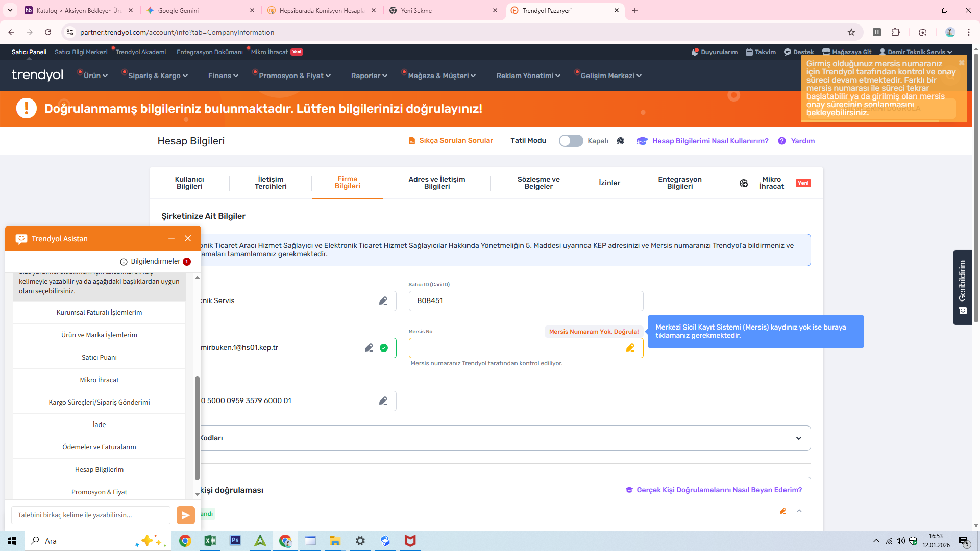Click Mersis Numaram Yok, Doğrula button
Screen dimensions: 980x551
click(x=594, y=332)
